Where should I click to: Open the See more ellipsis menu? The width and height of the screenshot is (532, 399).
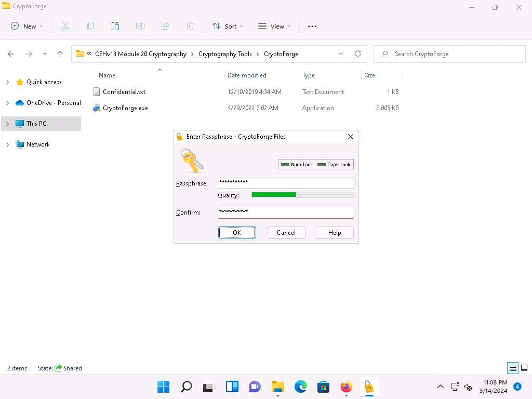pos(312,26)
